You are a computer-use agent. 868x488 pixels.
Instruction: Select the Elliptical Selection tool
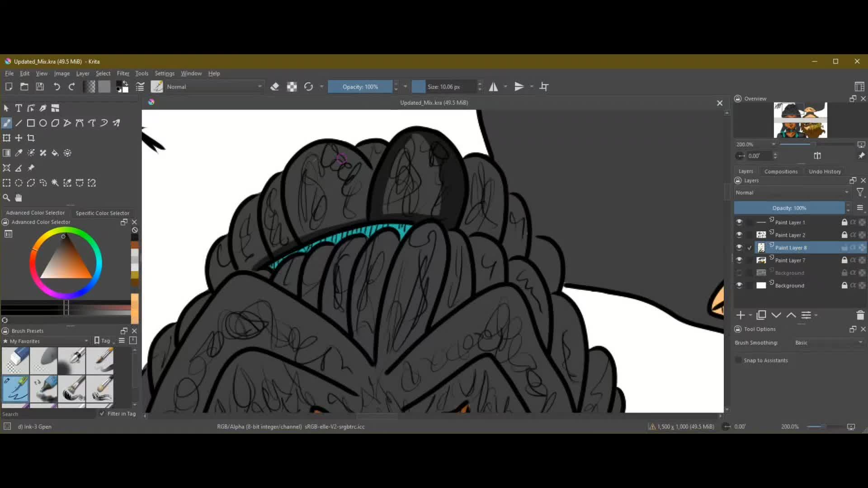click(x=19, y=183)
